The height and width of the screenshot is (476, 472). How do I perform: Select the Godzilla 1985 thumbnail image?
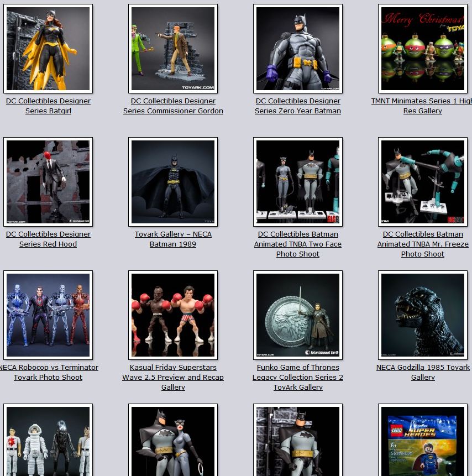pyautogui.click(x=423, y=315)
